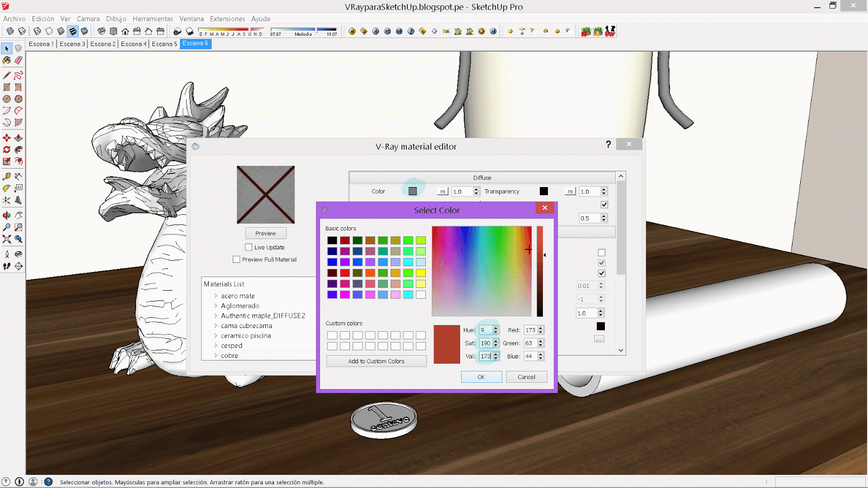Select the Eraser tool
This screenshot has height=488, width=868.
(18, 60)
